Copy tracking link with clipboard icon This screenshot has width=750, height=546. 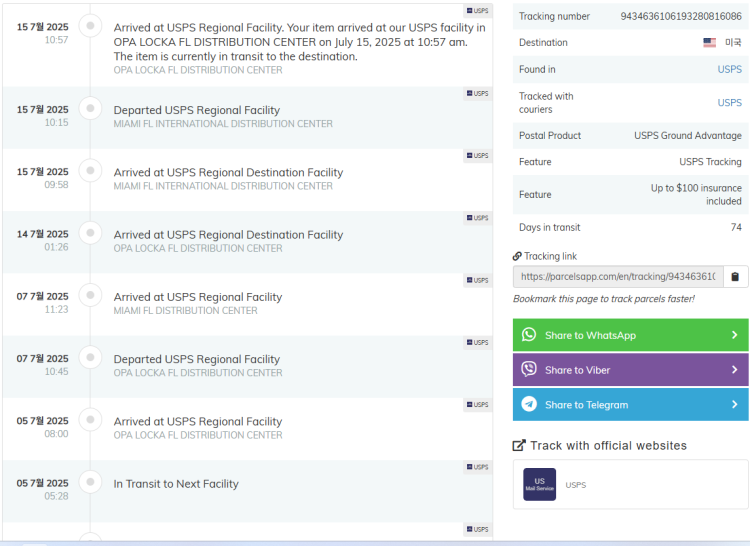735,277
